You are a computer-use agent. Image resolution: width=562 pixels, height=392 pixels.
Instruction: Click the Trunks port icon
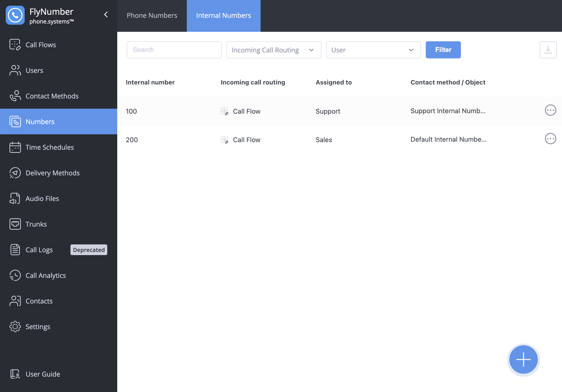(x=15, y=224)
